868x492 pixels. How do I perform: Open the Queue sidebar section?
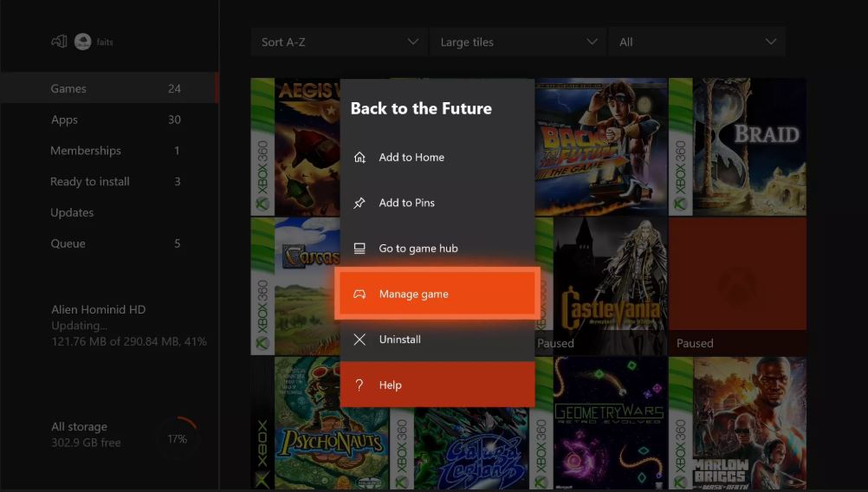point(109,243)
